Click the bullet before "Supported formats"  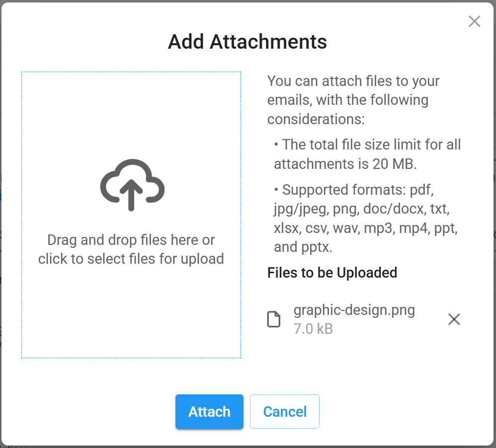tap(276, 190)
